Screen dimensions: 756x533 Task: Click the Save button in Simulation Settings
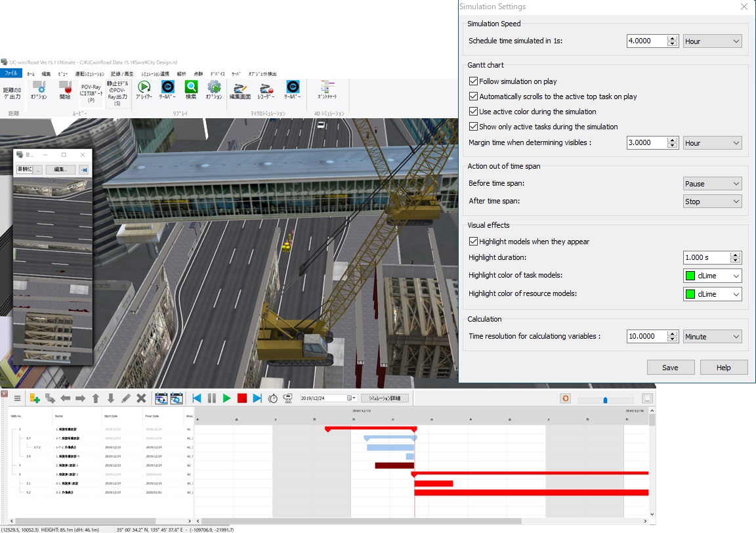pos(670,367)
